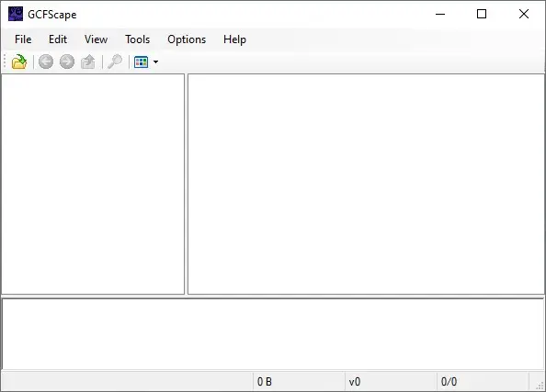Open a package with the folder icon
The height and width of the screenshot is (392, 546).
click(19, 62)
